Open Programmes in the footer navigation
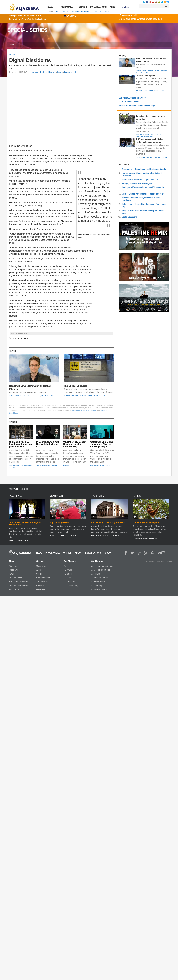 coord(53,553)
